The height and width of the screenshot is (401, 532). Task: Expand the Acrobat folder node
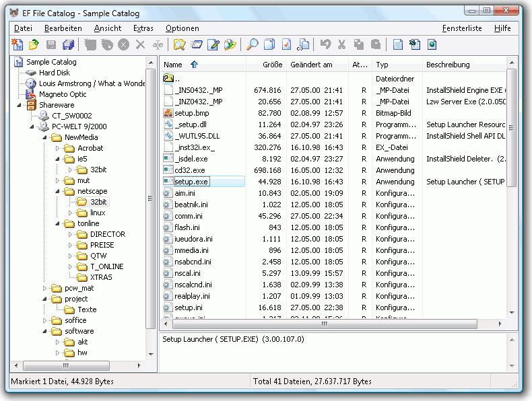tap(58, 148)
